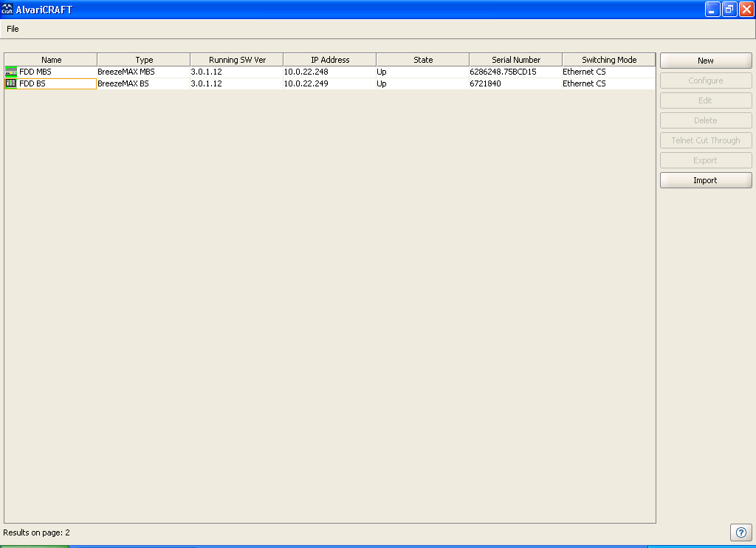This screenshot has width=756, height=548.
Task: Click the Running SW Ver column header
Action: (237, 60)
